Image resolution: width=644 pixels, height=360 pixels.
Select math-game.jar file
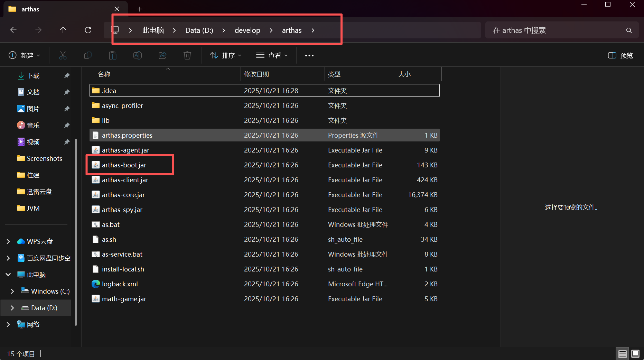(x=264, y=299)
